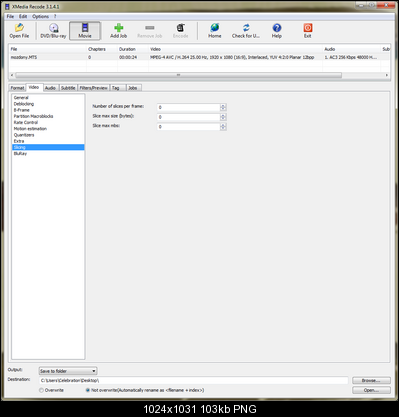
Task: Select BluRay in the settings list
Action: pos(48,154)
